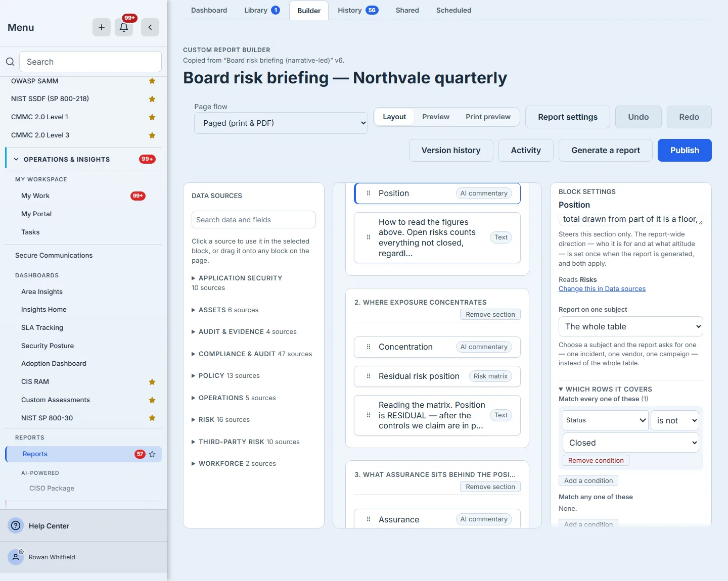
Task: Unstar Custom Assessments favorite
Action: tap(152, 400)
